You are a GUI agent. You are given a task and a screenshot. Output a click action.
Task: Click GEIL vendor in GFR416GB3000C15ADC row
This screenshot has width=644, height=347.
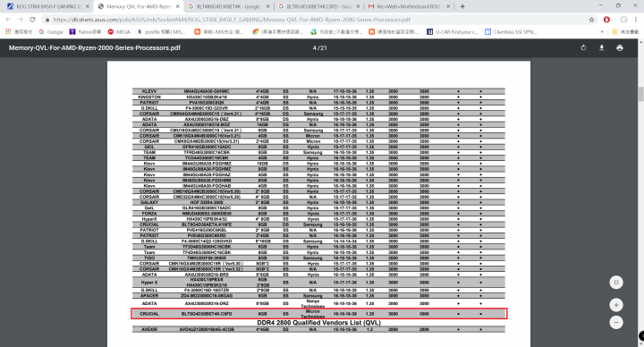[149, 147]
